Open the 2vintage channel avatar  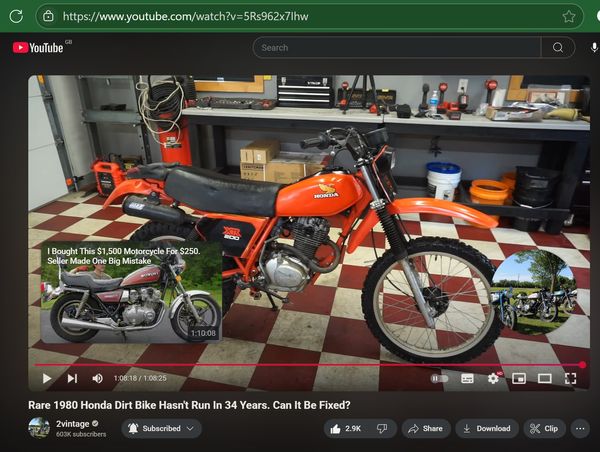click(39, 428)
